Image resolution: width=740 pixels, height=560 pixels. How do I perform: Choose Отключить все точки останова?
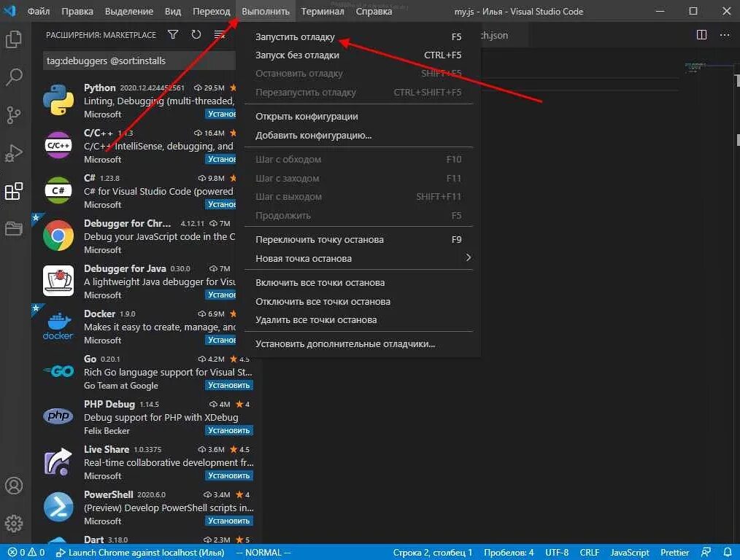[x=358, y=301]
